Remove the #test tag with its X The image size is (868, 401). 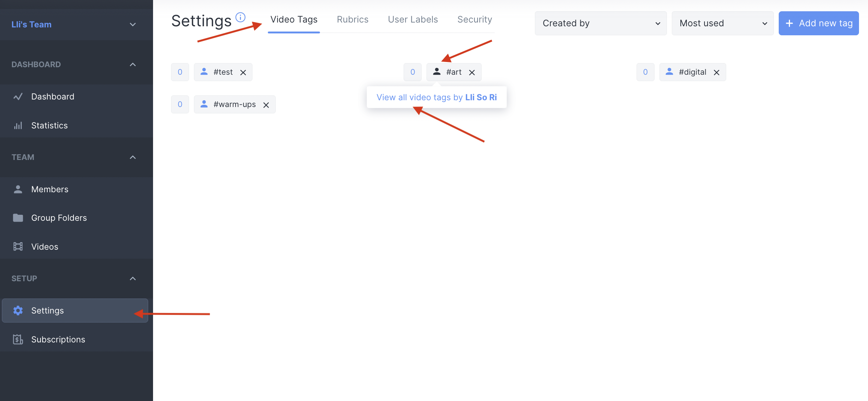243,72
